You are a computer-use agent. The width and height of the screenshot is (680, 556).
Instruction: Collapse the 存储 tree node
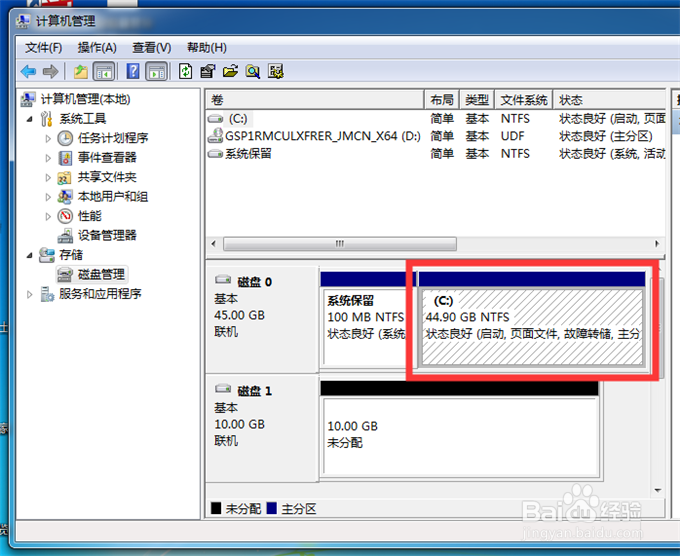(29, 255)
